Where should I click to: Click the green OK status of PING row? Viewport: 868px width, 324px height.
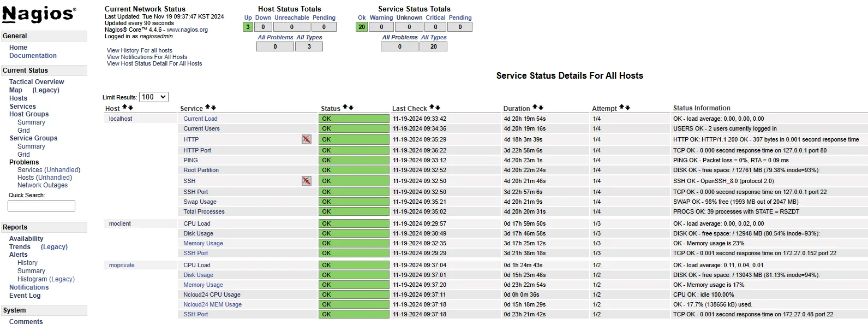[x=354, y=160]
